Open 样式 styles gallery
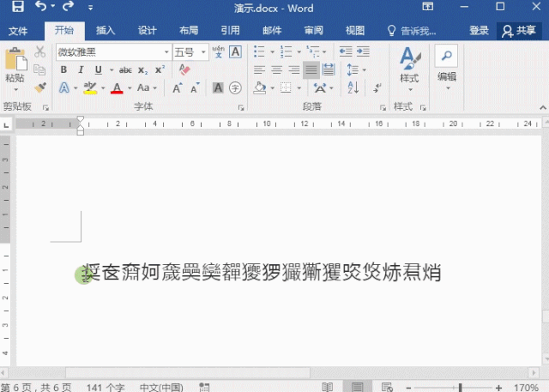Screen dimensions: 549x392 point(410,69)
